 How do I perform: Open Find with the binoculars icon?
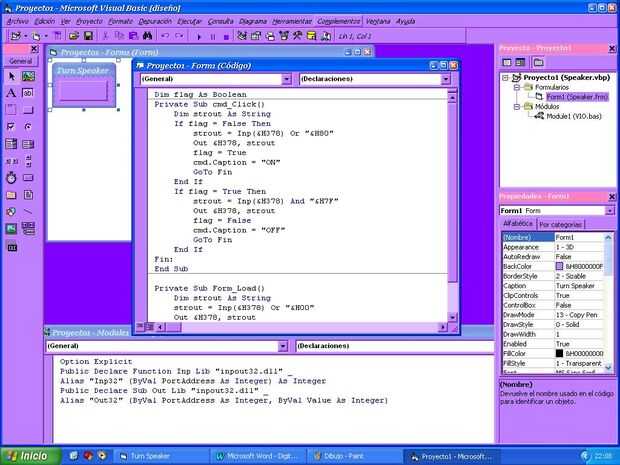tap(147, 36)
